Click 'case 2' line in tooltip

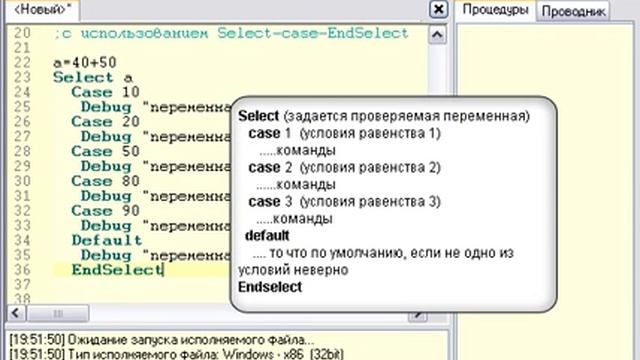click(344, 168)
